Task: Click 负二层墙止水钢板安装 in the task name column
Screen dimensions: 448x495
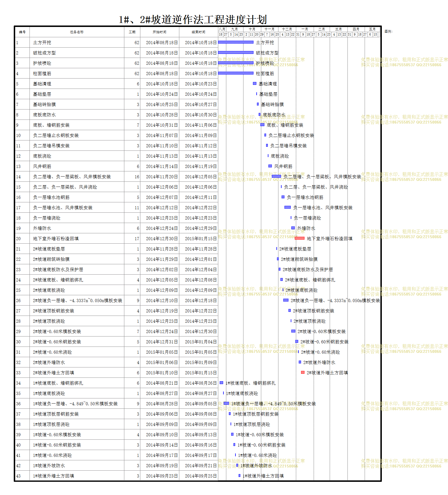Action: click(56, 135)
